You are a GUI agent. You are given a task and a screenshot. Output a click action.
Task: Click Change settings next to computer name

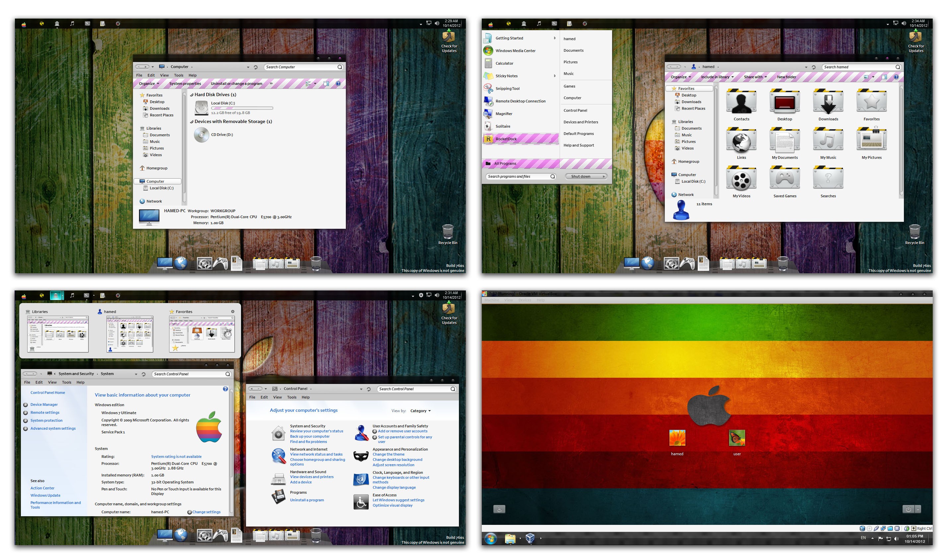point(206,512)
